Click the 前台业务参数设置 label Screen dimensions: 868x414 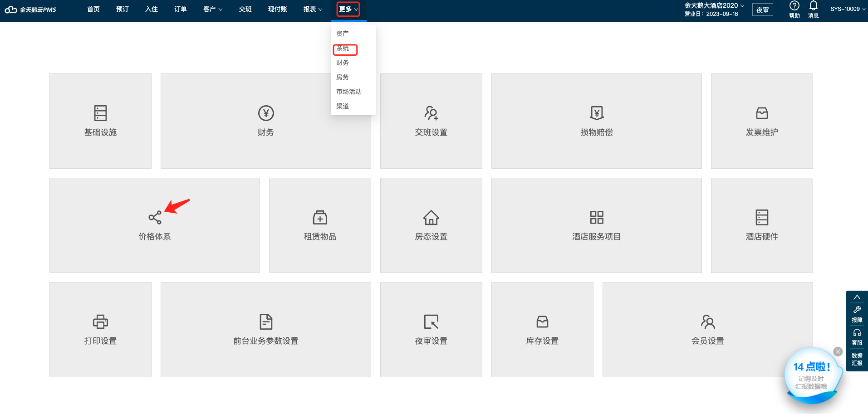tap(266, 341)
